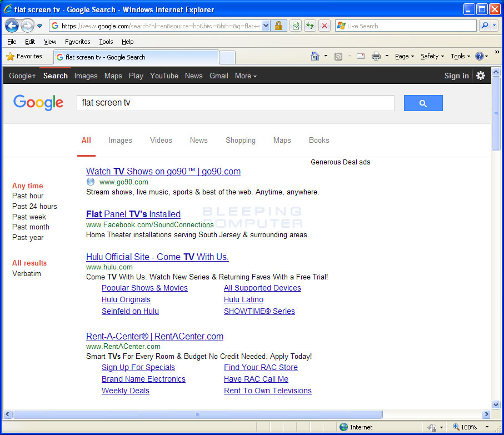
Task: Click the Read Mail icon
Action: (361, 56)
